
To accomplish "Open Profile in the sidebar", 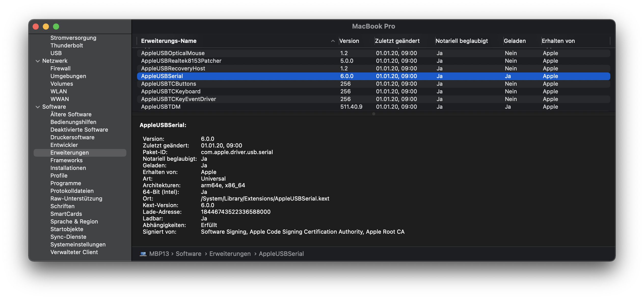I will coord(59,176).
